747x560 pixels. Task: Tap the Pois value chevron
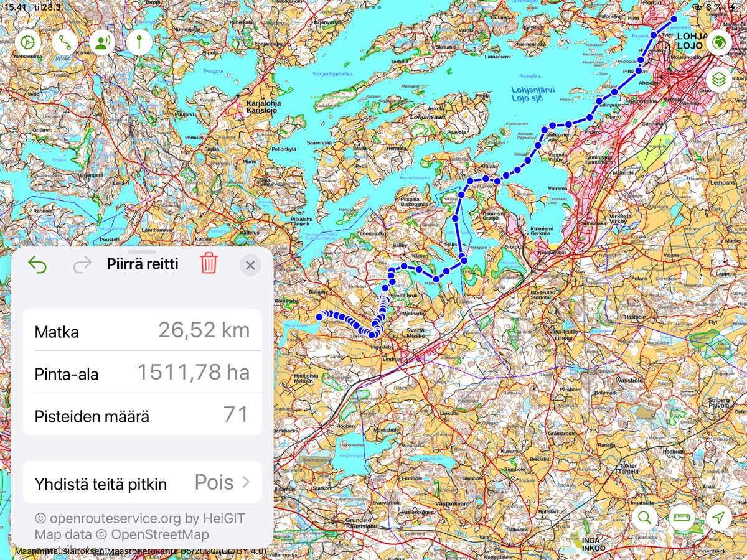pos(246,482)
